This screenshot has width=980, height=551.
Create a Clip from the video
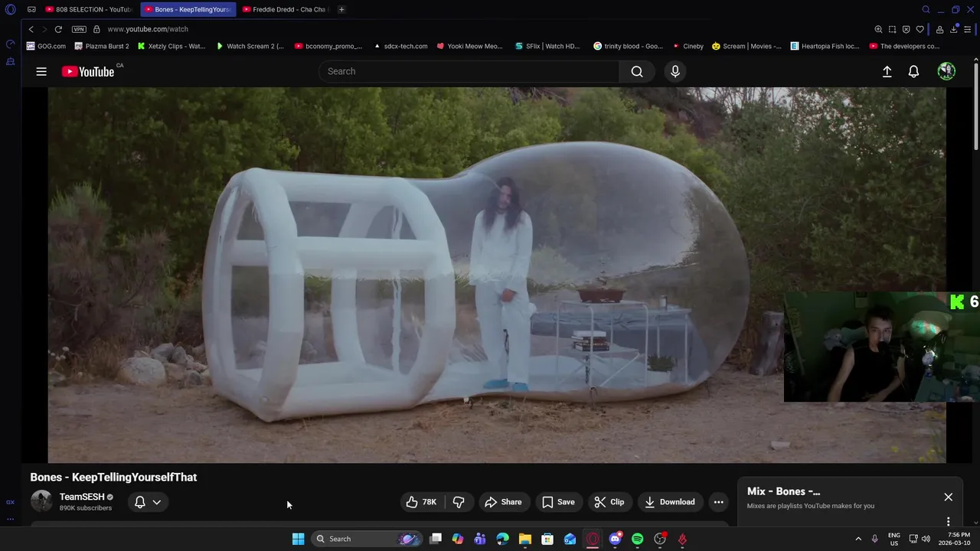[609, 502]
